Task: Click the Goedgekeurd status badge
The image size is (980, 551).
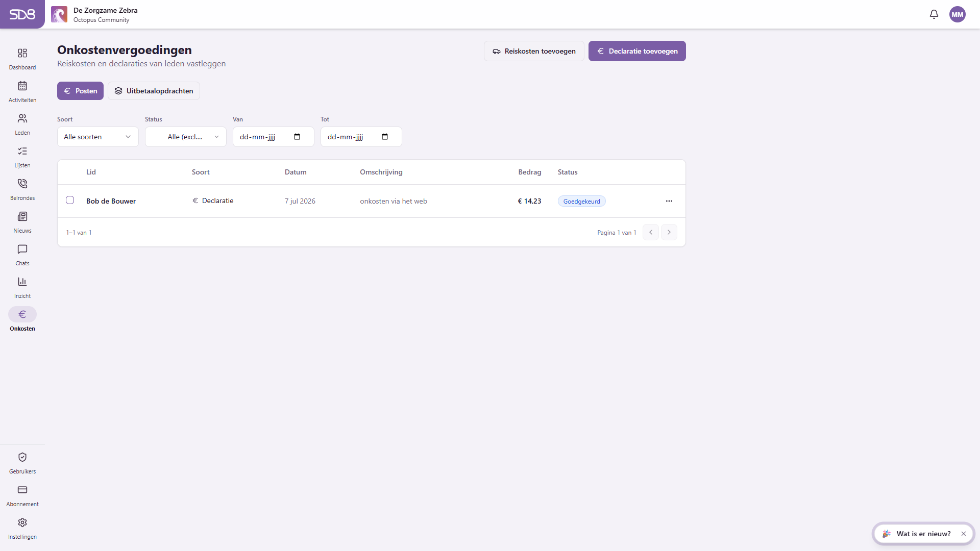Action: (582, 201)
